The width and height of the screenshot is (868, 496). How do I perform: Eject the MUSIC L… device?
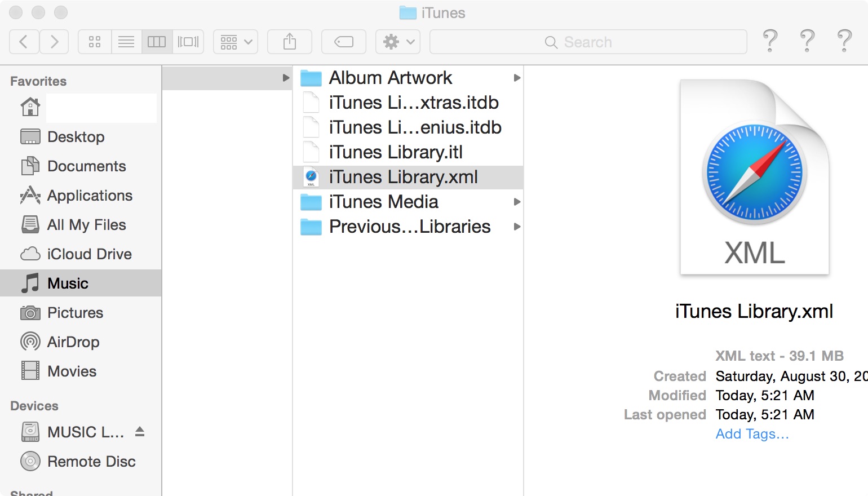coord(140,432)
